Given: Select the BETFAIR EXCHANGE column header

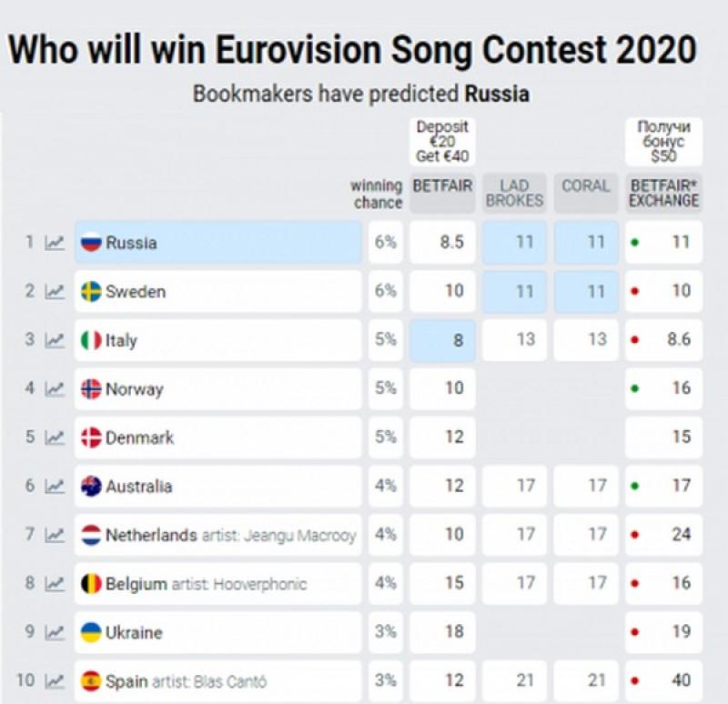Looking at the screenshot, I should pos(664,193).
